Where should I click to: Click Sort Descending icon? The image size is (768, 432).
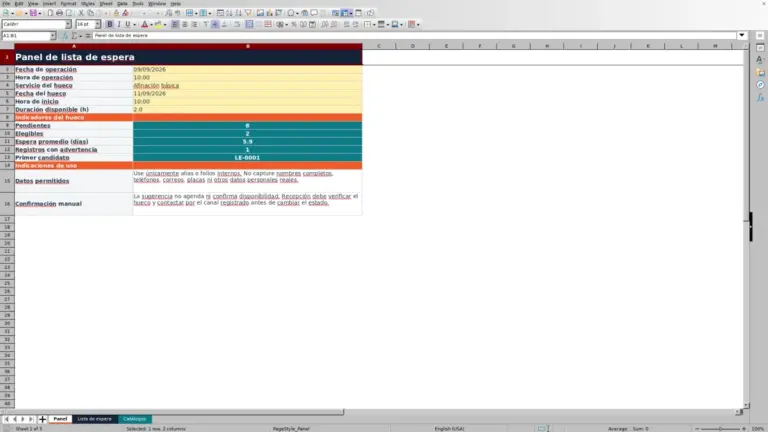pyautogui.click(x=239, y=13)
